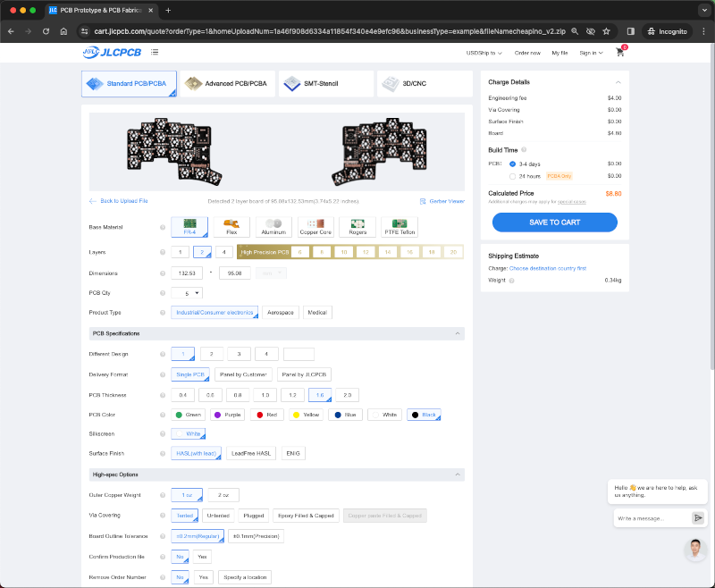The width and height of the screenshot is (715, 588).
Task: Switch to the SMT-Stencil tab
Action: 326,84
